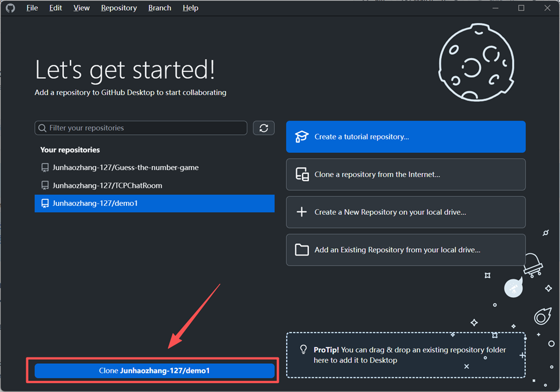The width and height of the screenshot is (560, 392).
Task: Open the File menu
Action: tap(32, 8)
